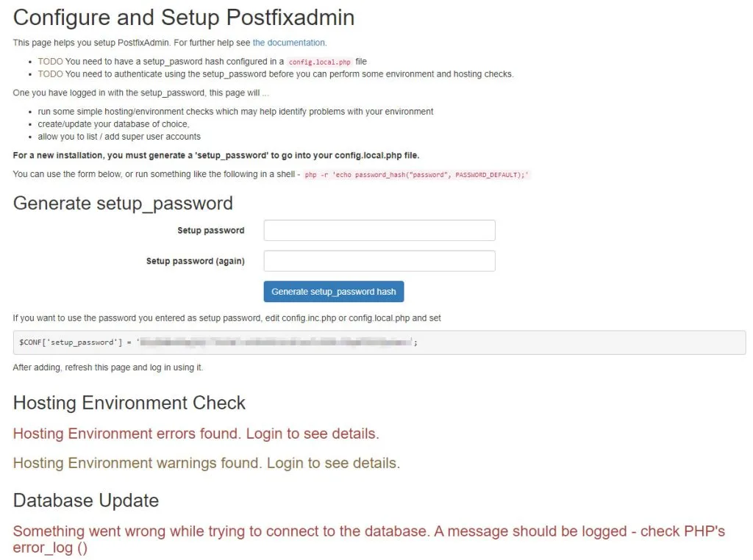Image resolution: width=753 pixels, height=560 pixels.
Task: Click the config.local.php code snippet
Action: 320,62
